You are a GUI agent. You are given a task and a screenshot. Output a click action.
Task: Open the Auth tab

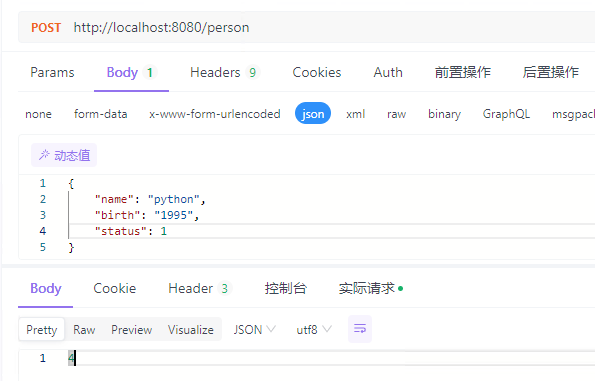[388, 72]
